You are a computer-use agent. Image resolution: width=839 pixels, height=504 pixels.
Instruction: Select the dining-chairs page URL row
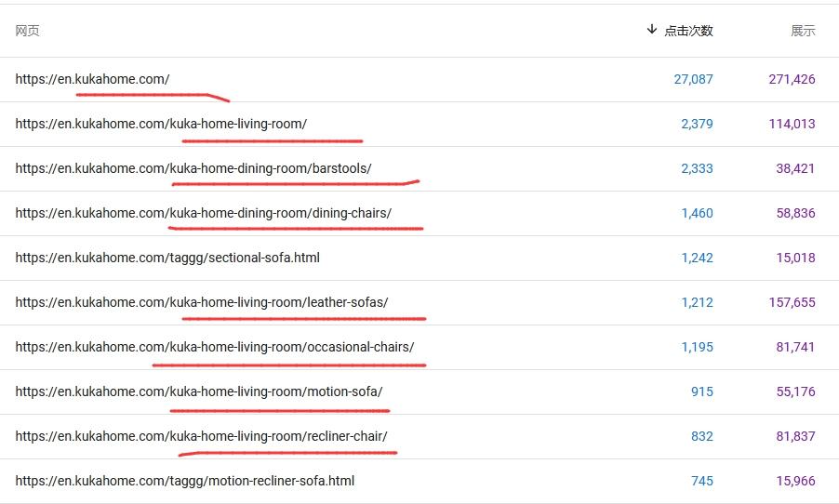203,213
